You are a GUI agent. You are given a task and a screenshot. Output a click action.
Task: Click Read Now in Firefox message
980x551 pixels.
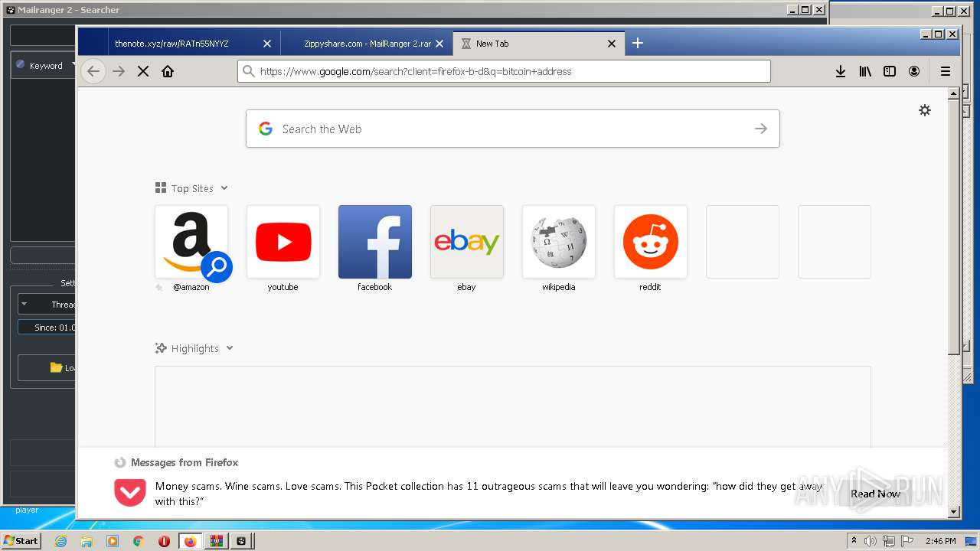click(876, 494)
